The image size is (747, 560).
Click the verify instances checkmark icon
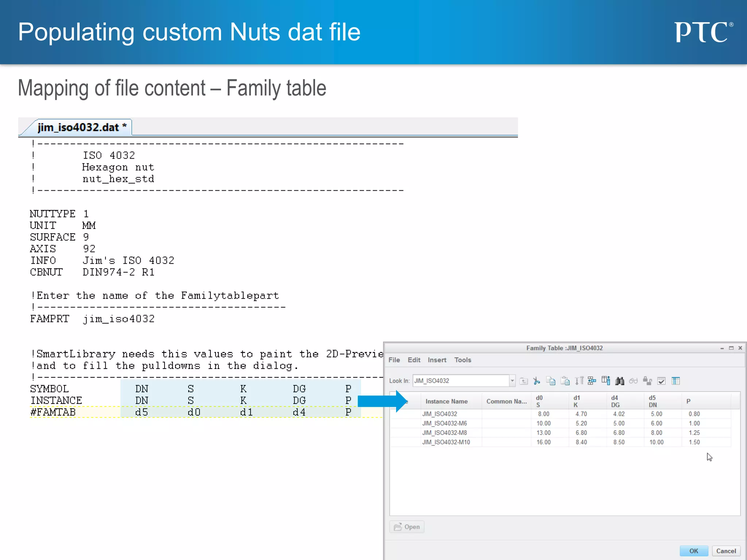[661, 381]
